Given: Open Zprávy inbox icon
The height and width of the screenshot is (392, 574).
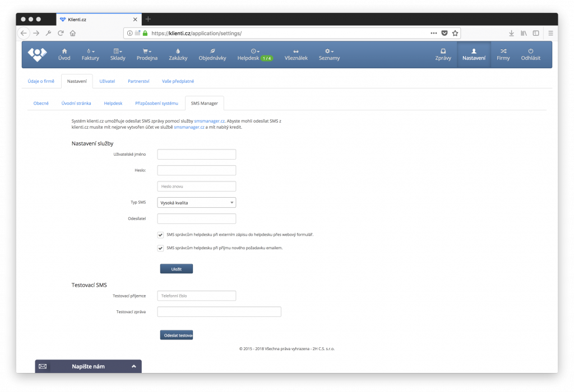Looking at the screenshot, I should [x=443, y=51].
